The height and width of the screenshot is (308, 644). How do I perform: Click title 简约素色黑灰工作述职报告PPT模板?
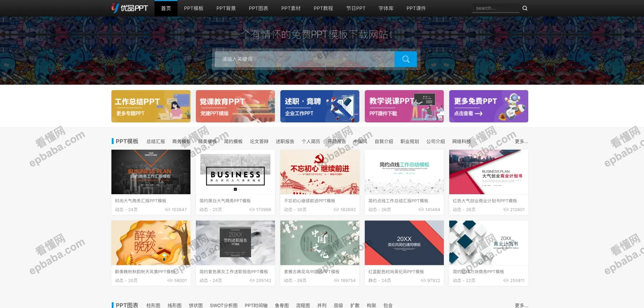click(234, 272)
